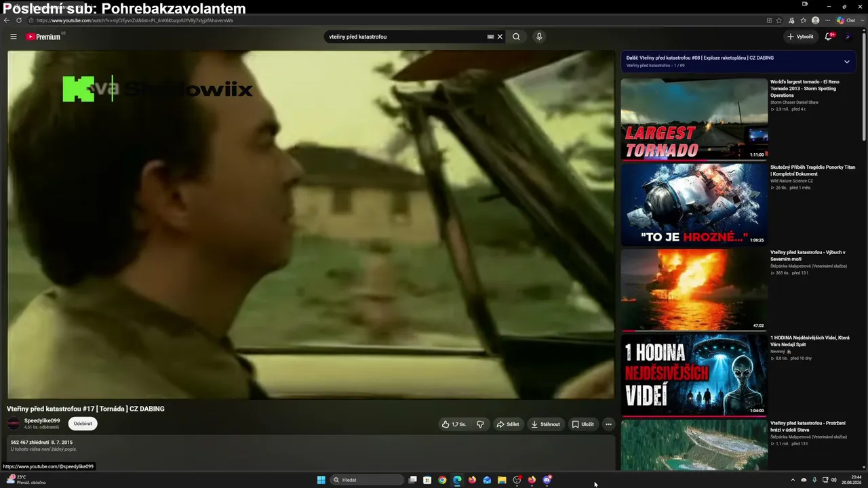Open File Explorer from the taskbar
Screen dimensions: 868x488
click(x=502, y=480)
